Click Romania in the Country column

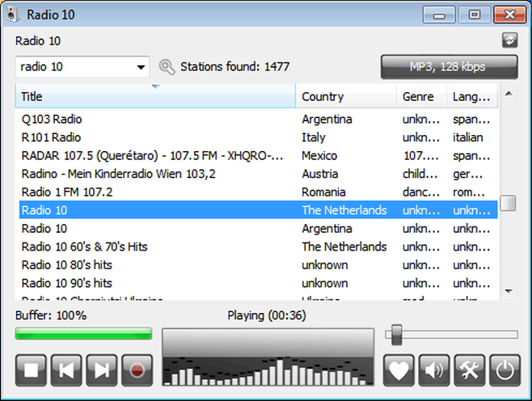(x=323, y=192)
